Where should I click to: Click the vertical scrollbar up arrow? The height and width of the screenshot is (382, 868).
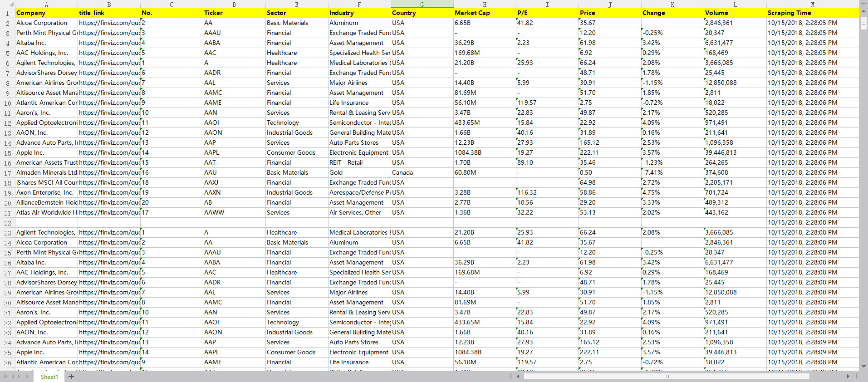click(x=863, y=11)
